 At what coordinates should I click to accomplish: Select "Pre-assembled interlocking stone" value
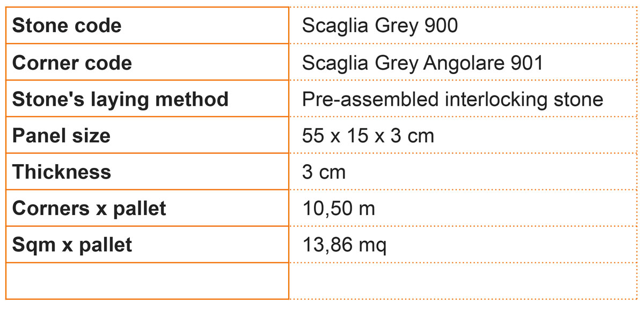(452, 99)
